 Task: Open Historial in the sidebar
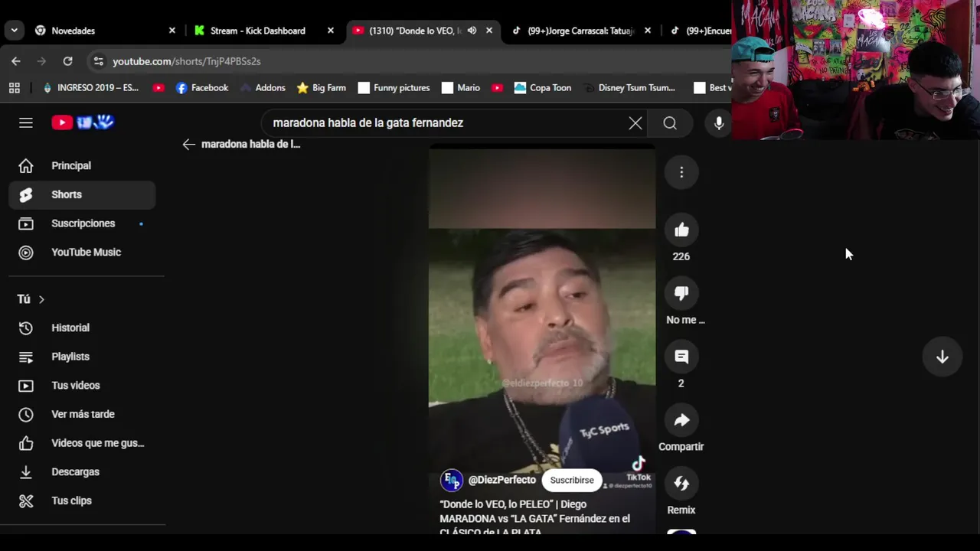coord(83,328)
